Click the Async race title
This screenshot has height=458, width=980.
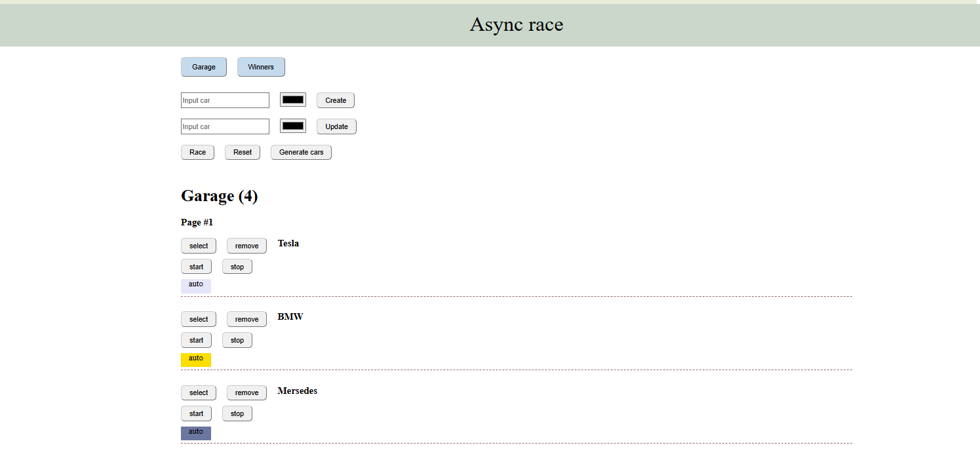[x=517, y=24]
